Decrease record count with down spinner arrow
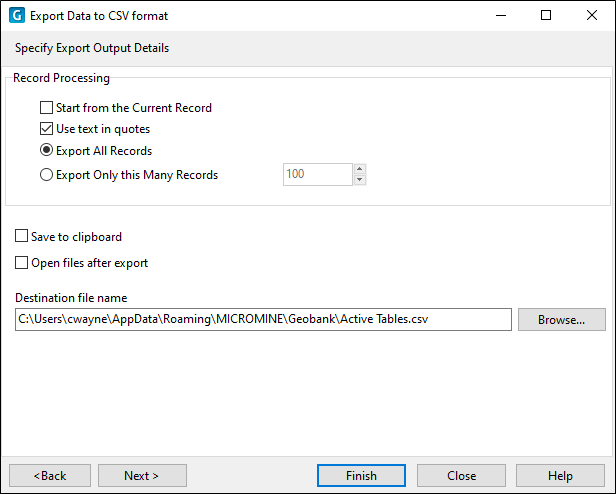 (359, 180)
